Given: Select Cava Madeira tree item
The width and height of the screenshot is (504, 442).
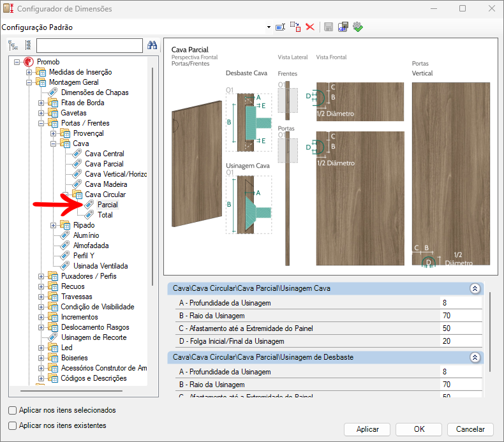Looking at the screenshot, I should pyautogui.click(x=106, y=184).
